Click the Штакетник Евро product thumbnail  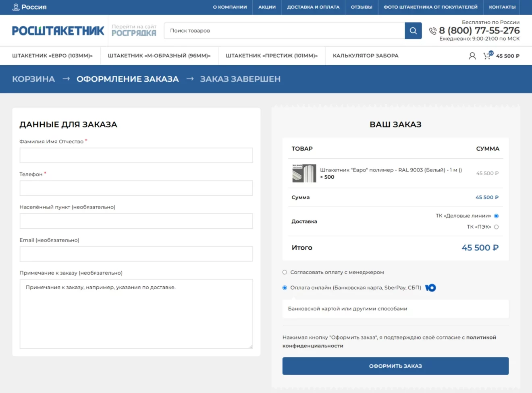[x=304, y=173]
